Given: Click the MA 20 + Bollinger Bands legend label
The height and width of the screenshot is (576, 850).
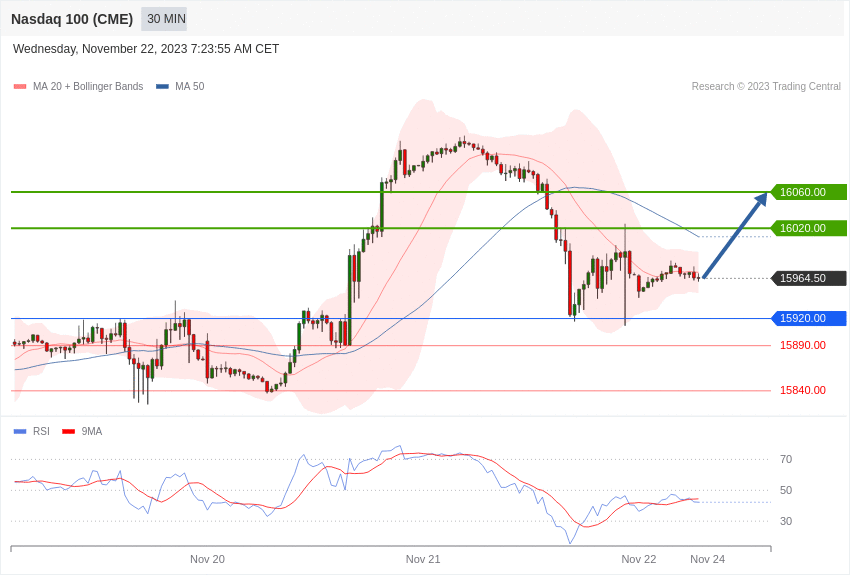Looking at the screenshot, I should pyautogui.click(x=88, y=87).
